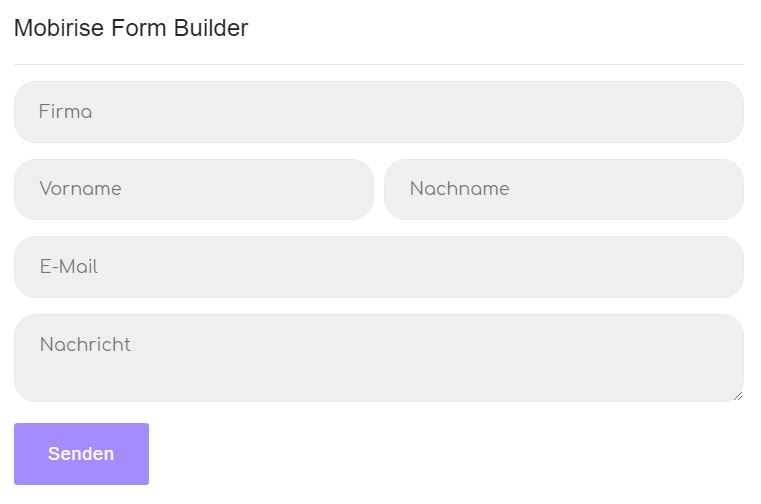The height and width of the screenshot is (504, 761).
Task: Click the Nachricht textarea resize handle
Action: click(737, 395)
